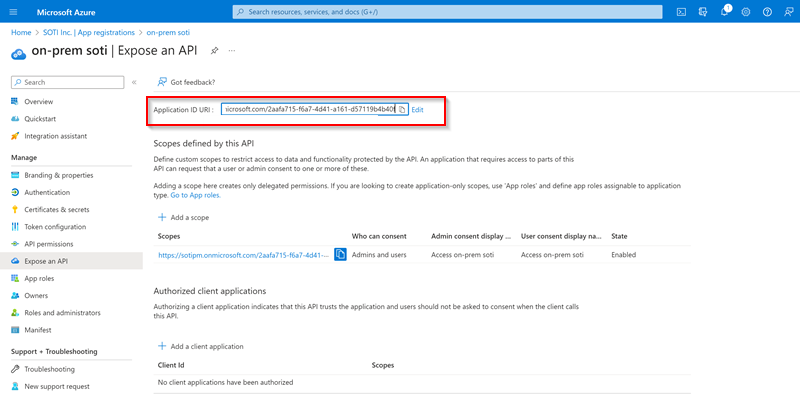Focus the left menu Search field
Viewport: 800px width, 417px height.
click(67, 82)
